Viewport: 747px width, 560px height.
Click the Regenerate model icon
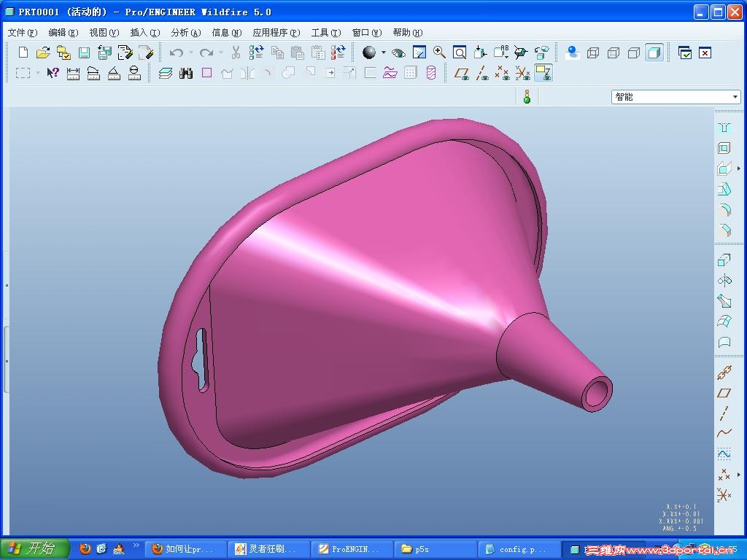tap(256, 52)
